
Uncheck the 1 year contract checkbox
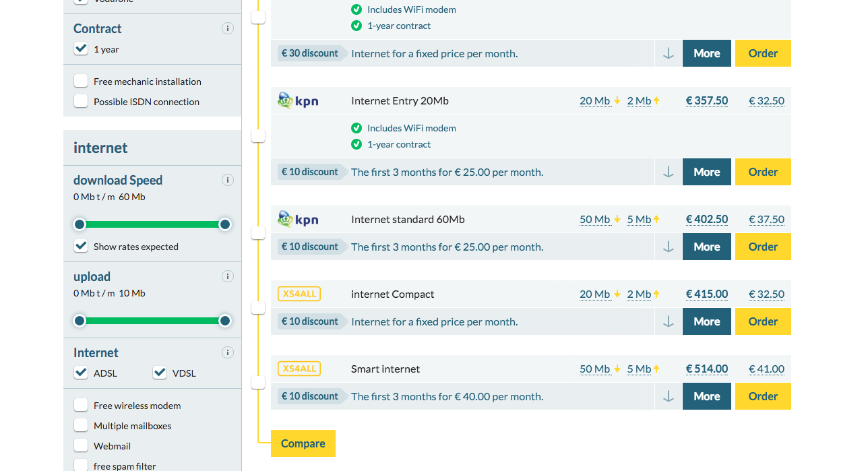click(x=81, y=49)
